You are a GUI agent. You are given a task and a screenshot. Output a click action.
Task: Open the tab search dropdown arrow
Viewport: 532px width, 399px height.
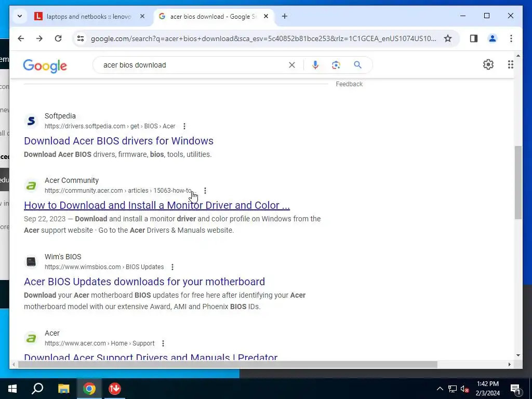click(x=20, y=16)
